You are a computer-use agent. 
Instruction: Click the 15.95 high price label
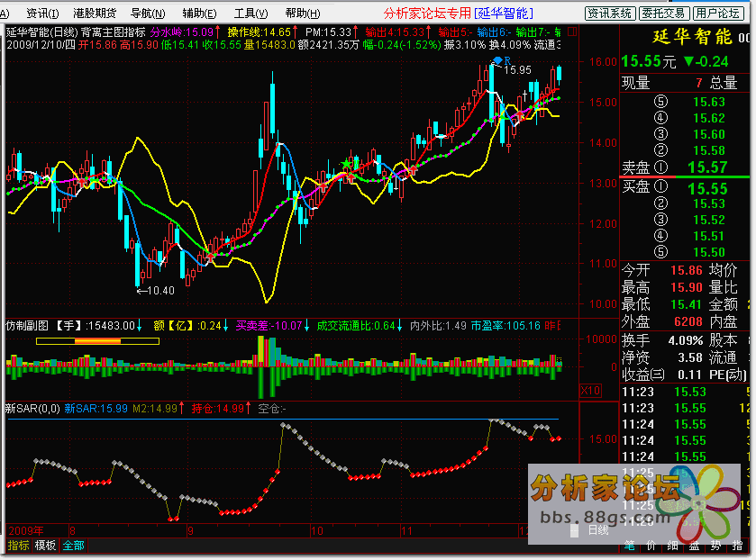[517, 70]
